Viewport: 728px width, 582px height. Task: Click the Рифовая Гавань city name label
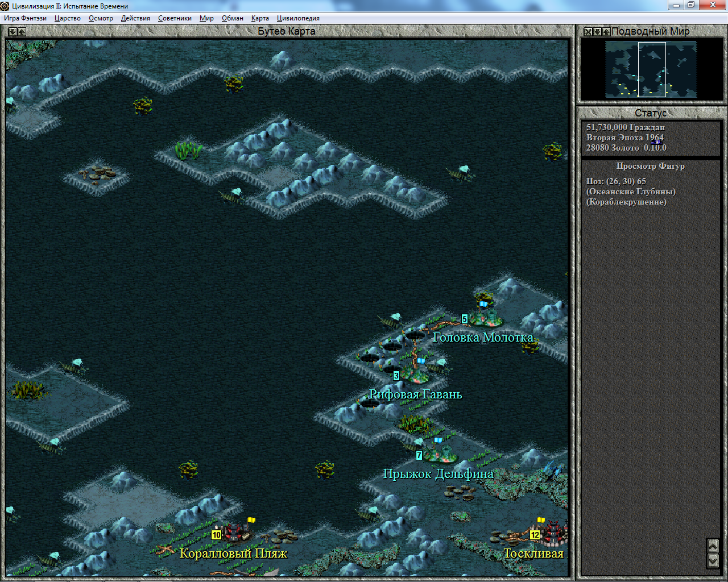(x=416, y=394)
